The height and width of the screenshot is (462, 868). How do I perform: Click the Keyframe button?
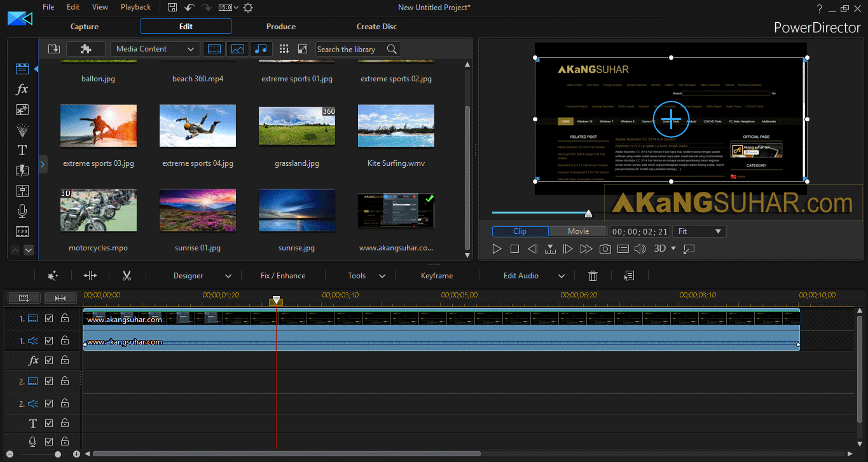(437, 276)
